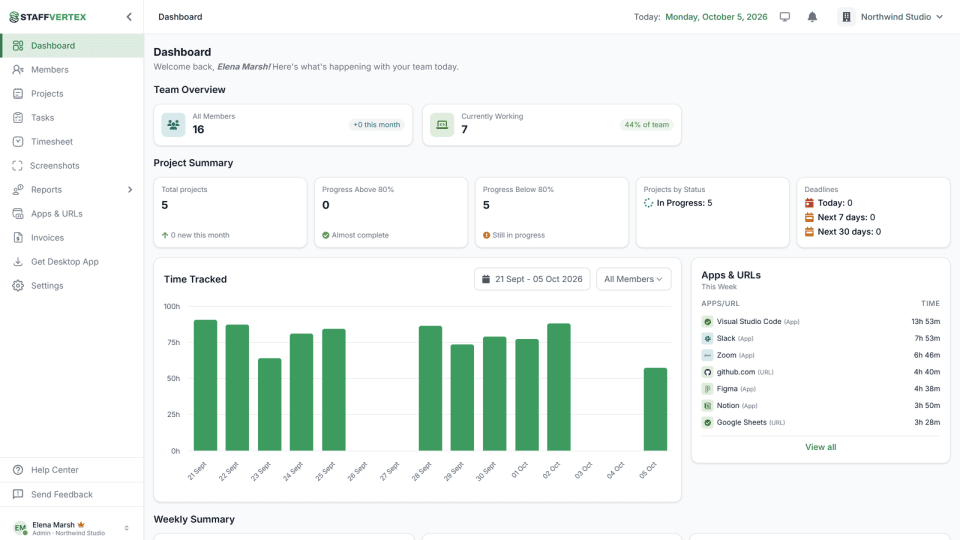Open notifications bell

coord(812,17)
